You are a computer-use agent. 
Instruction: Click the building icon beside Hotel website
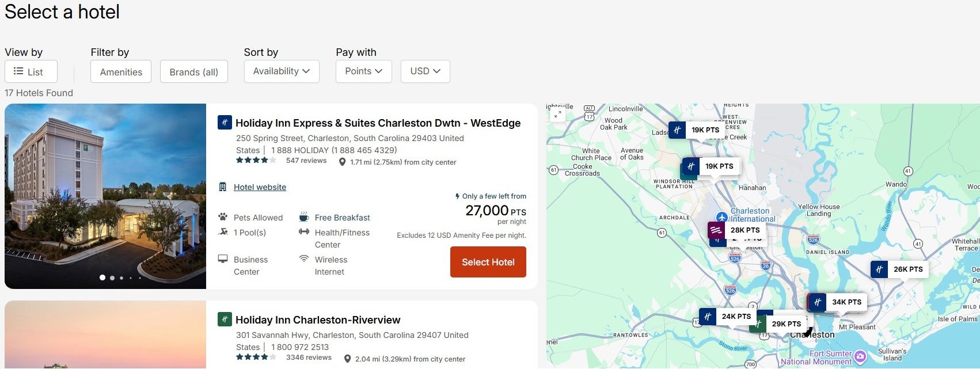[222, 187]
